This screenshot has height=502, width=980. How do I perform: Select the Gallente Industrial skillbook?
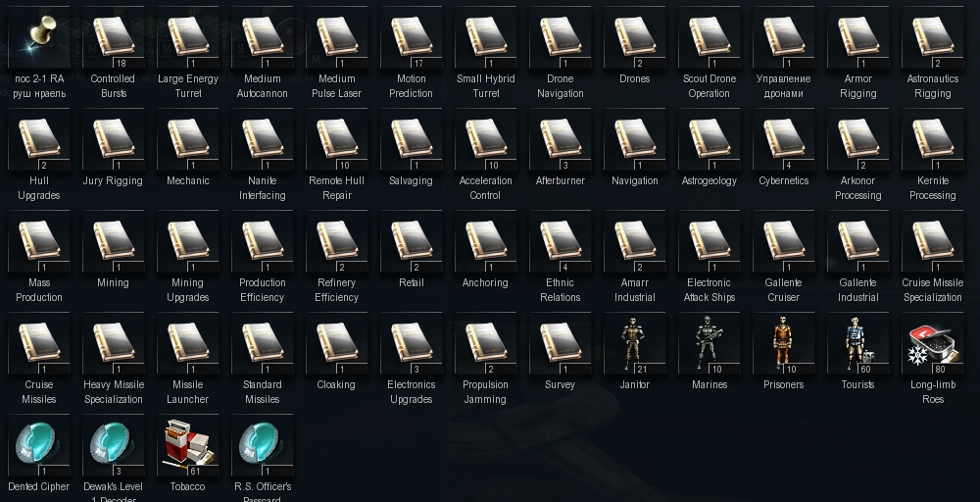tap(858, 240)
